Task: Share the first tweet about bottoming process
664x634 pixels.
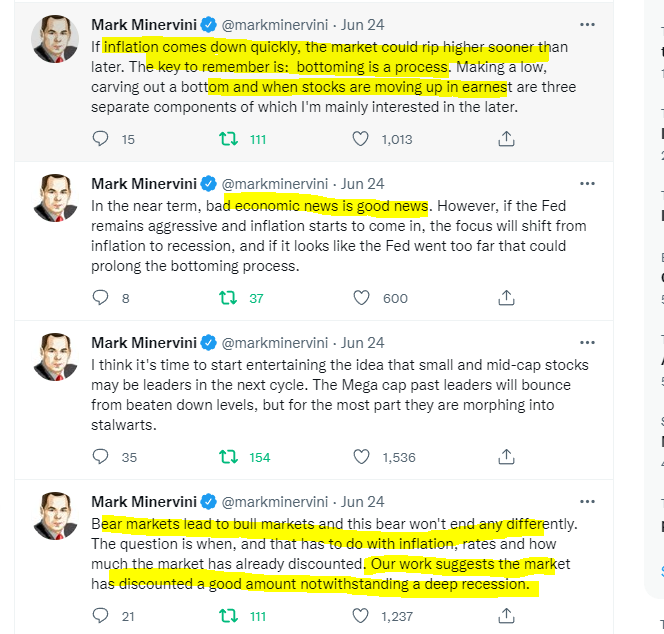Action: tap(506, 139)
